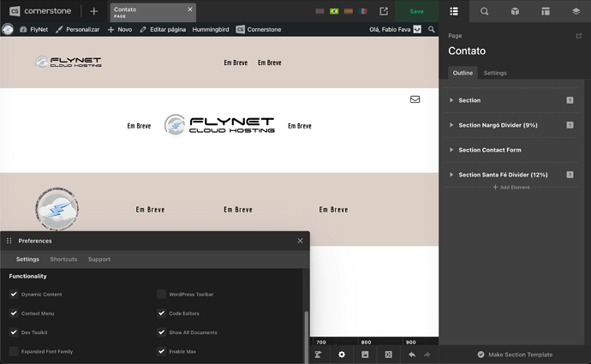The height and width of the screenshot is (364, 591).
Task: Grab the Preferences drag handle icon
Action: point(9,241)
